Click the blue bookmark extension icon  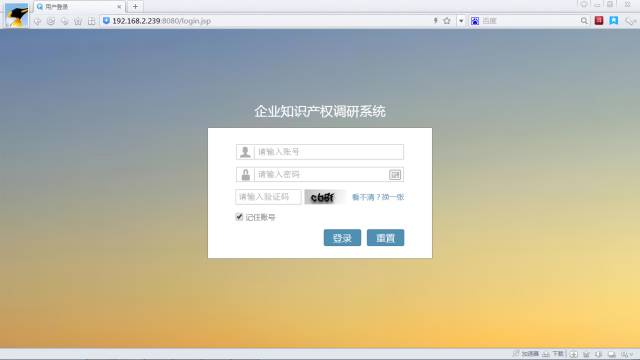(x=613, y=21)
